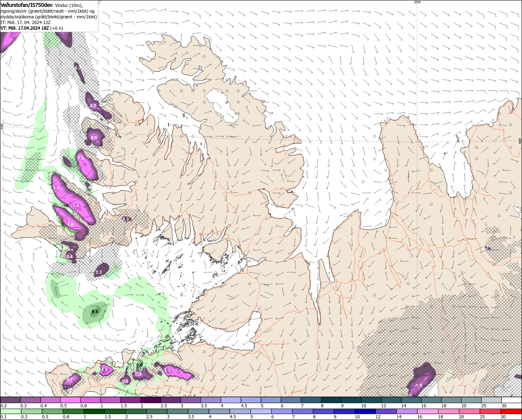Click the 1.3 precipitation value on map
Viewport: 522px width, 420px height.
click(168, 370)
